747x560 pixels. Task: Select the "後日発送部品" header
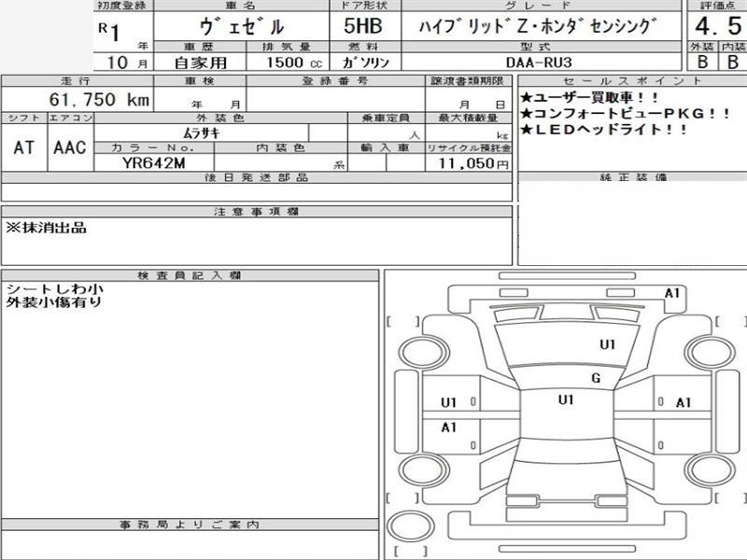point(256,177)
